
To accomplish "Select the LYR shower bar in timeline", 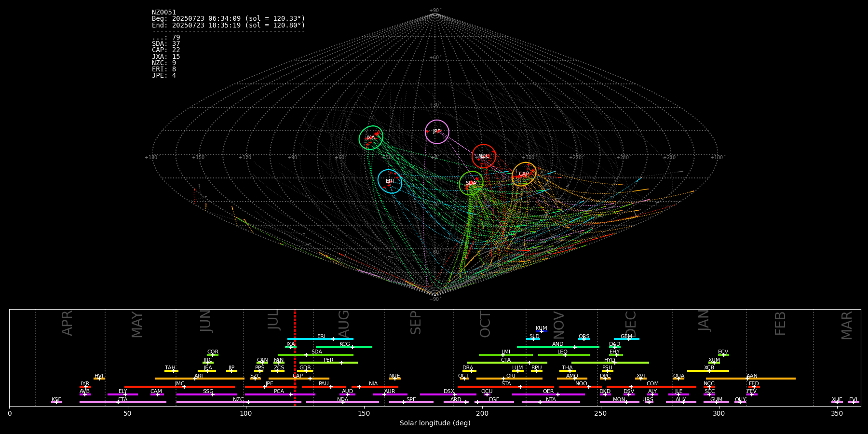I will 85,386.
